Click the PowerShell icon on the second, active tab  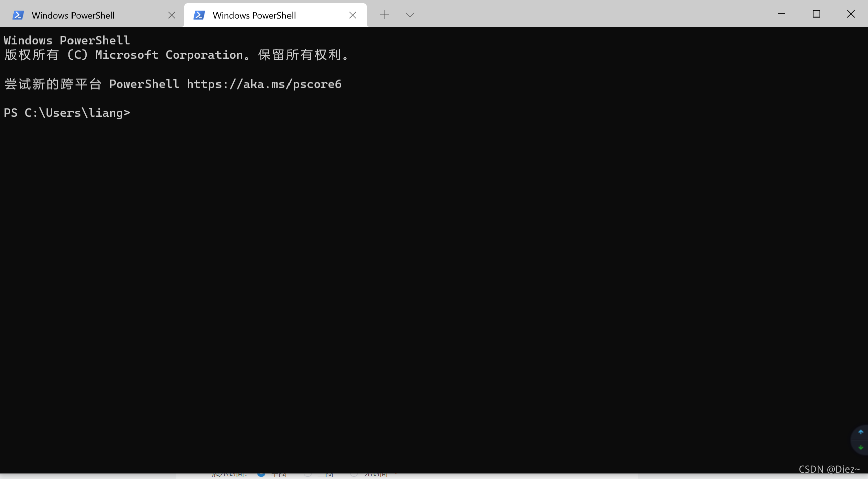199,15
